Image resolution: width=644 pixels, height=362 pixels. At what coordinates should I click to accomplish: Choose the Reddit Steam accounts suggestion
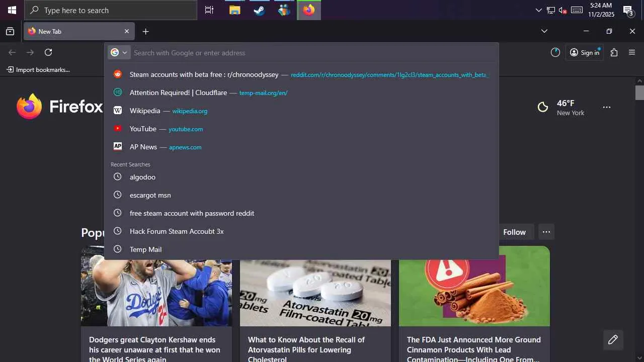click(x=302, y=74)
